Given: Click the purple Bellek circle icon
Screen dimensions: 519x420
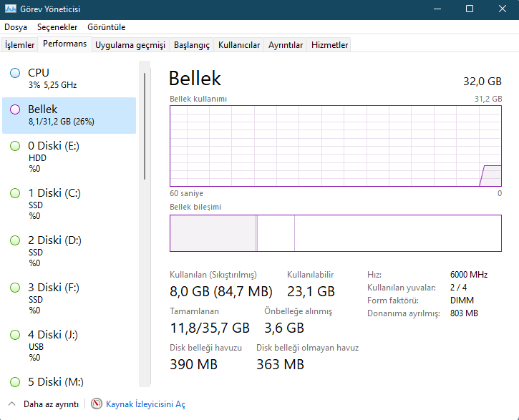Looking at the screenshot, I should point(15,109).
